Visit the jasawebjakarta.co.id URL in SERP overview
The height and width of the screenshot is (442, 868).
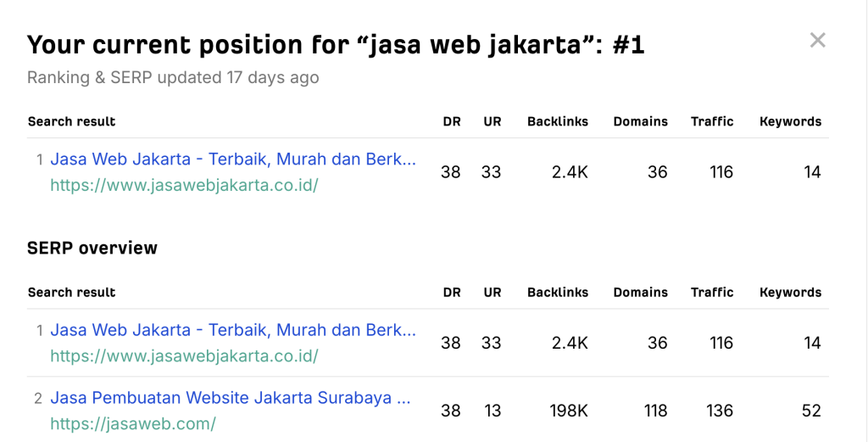pyautogui.click(x=184, y=355)
